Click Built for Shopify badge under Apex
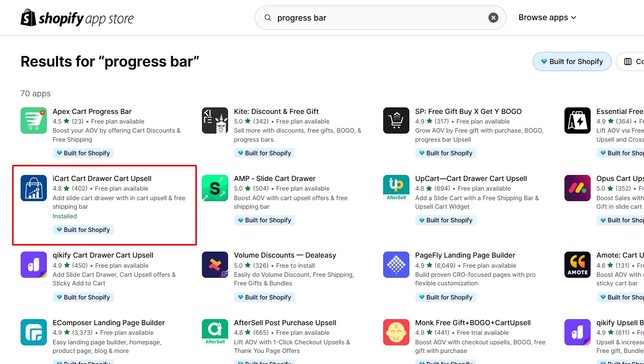This screenshot has height=364, width=644. pos(83,153)
